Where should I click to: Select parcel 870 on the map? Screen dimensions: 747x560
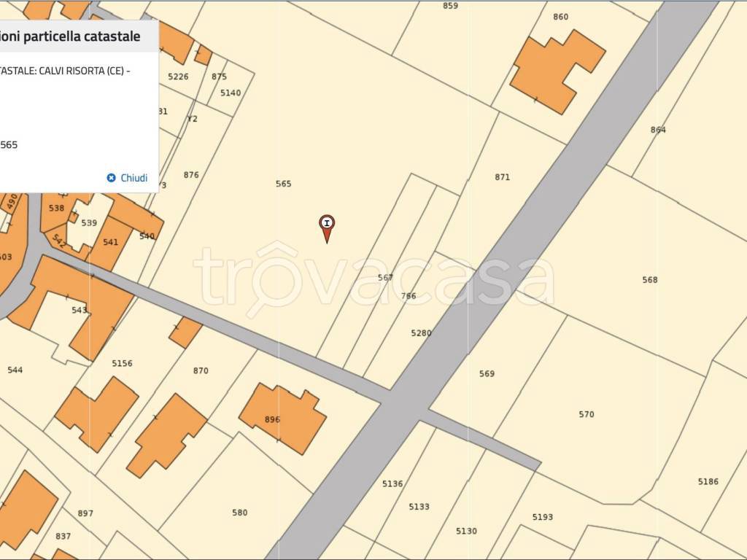click(201, 370)
